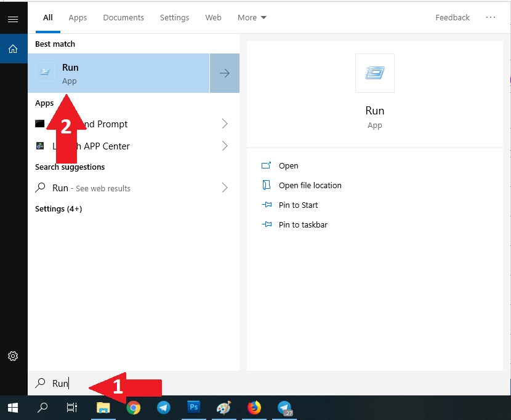Screen dimensions: 511x420
Task: Click the Pin to Start pin icon
Action: pyautogui.click(x=267, y=205)
